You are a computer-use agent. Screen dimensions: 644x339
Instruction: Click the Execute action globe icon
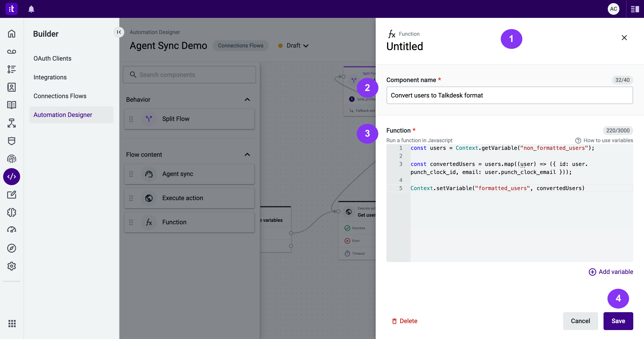(149, 198)
